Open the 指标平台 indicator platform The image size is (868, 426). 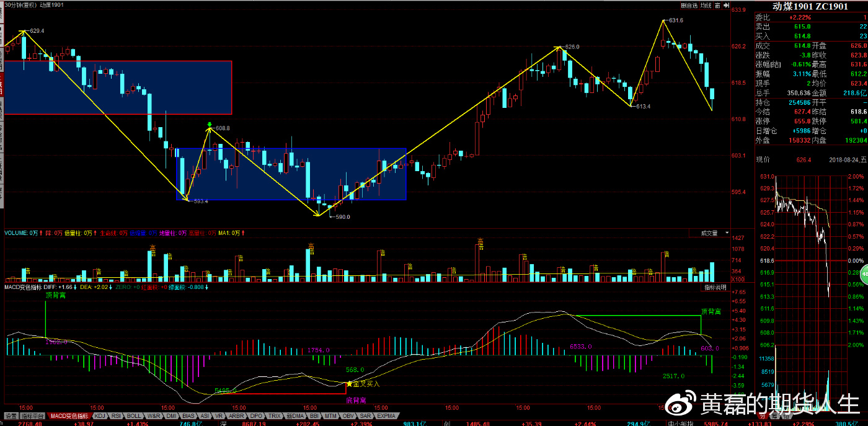click(x=32, y=415)
